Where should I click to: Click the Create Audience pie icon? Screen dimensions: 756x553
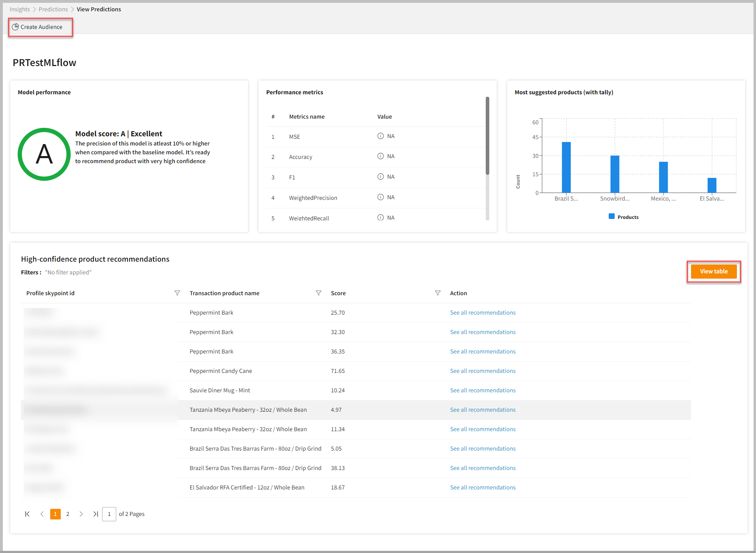coord(15,27)
